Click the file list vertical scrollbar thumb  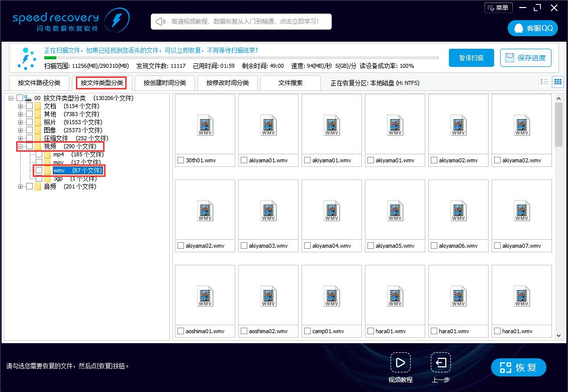[x=558, y=125]
